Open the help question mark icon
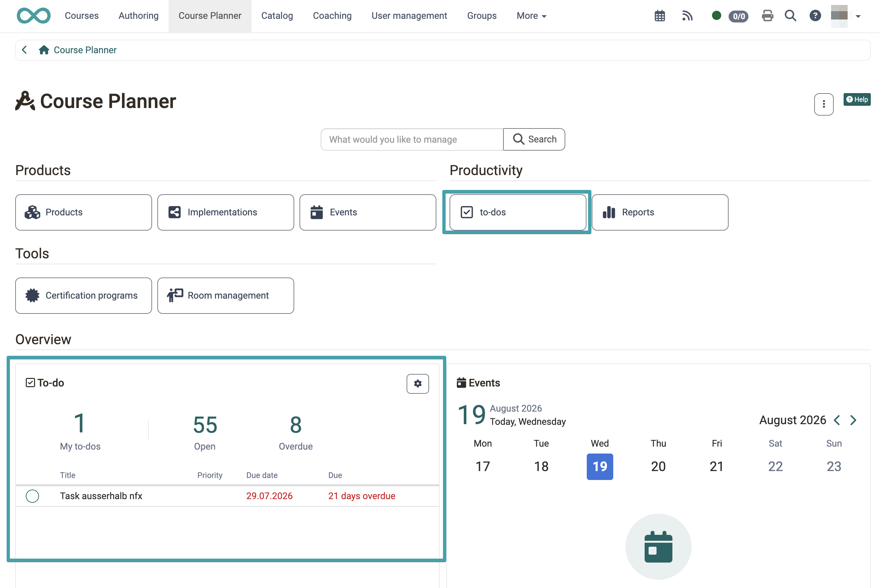This screenshot has height=588, width=880. click(x=815, y=16)
